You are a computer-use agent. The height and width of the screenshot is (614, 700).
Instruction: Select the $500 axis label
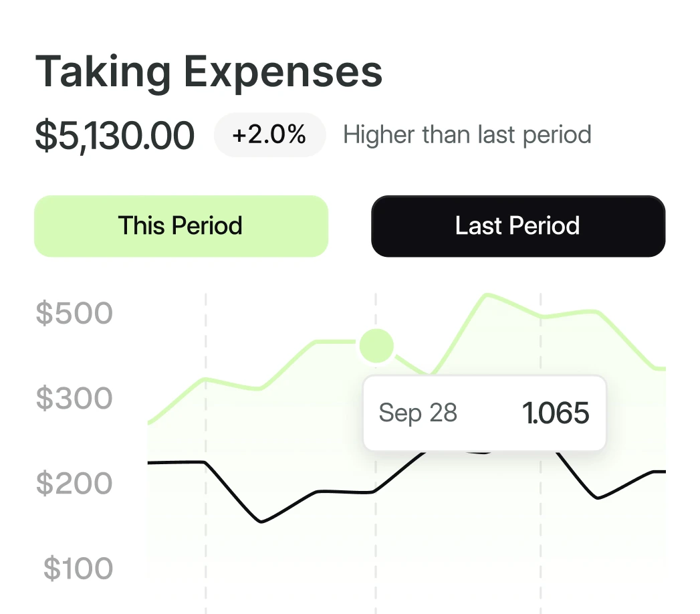pos(75,312)
